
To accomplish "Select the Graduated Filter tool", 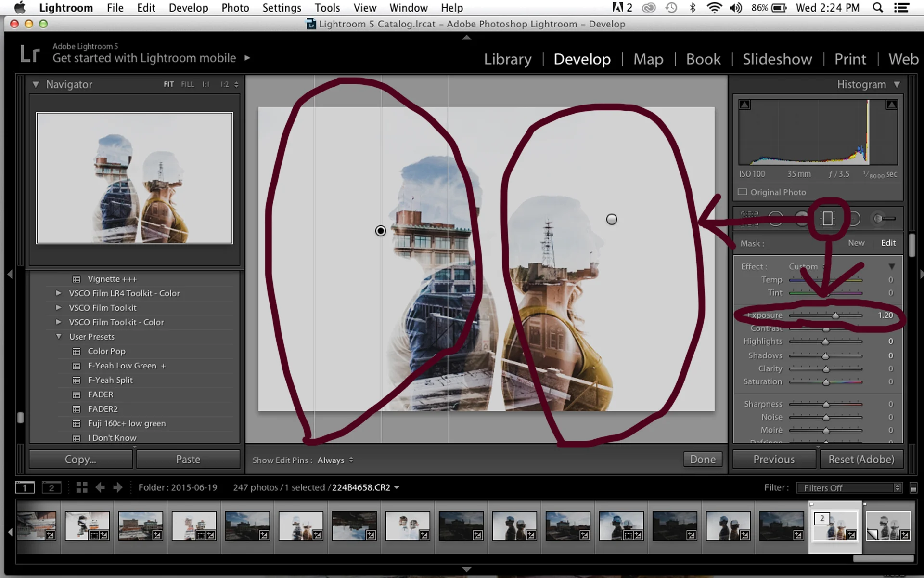I will (827, 219).
